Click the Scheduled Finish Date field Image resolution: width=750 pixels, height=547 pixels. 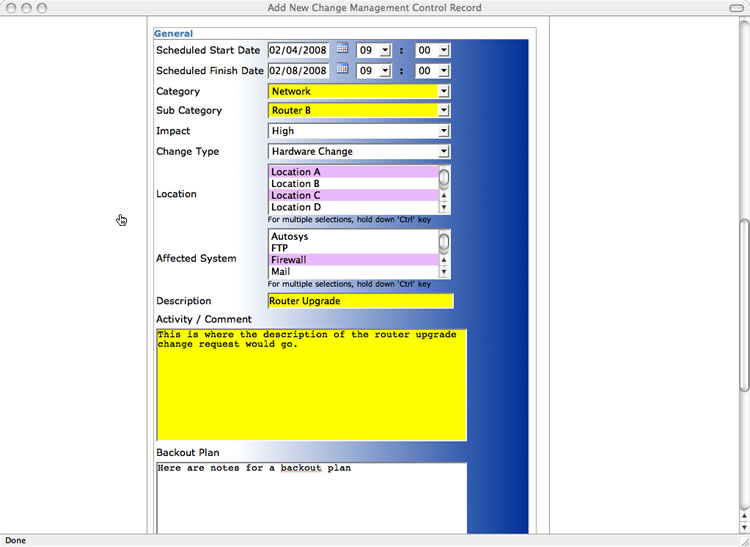click(298, 71)
